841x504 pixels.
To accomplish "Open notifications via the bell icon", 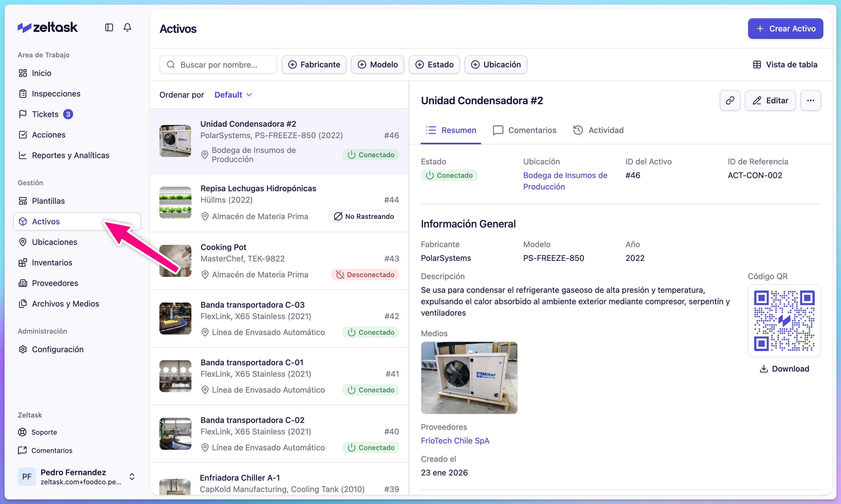I will tap(127, 27).
